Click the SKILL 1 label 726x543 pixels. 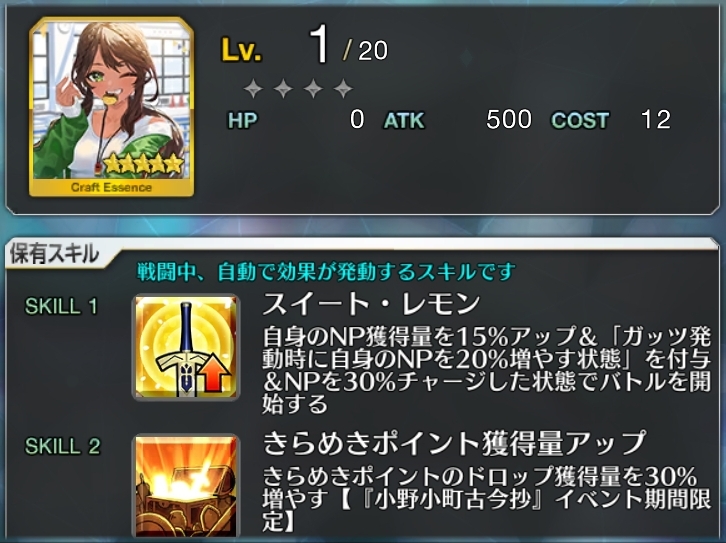click(x=62, y=307)
